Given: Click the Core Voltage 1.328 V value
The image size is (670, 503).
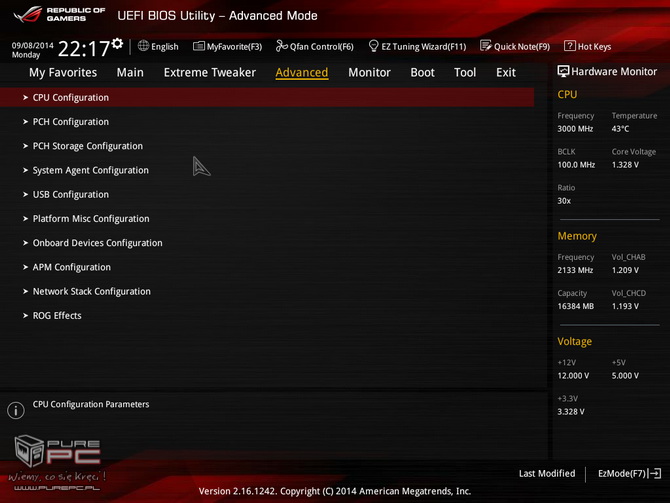Looking at the screenshot, I should pyautogui.click(x=625, y=165).
